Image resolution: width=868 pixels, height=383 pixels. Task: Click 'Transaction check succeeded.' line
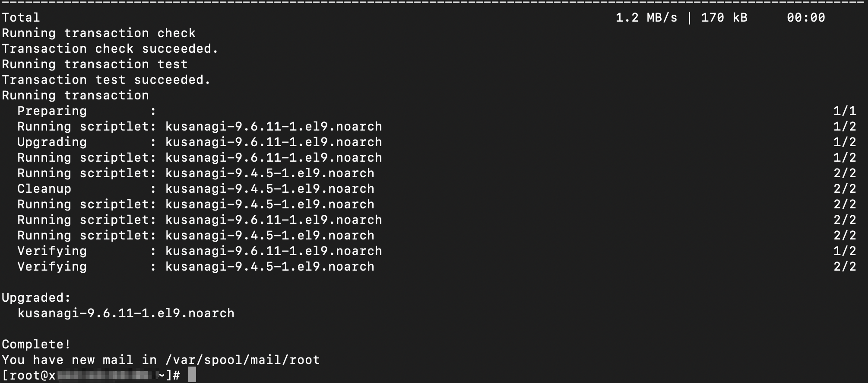tap(110, 48)
